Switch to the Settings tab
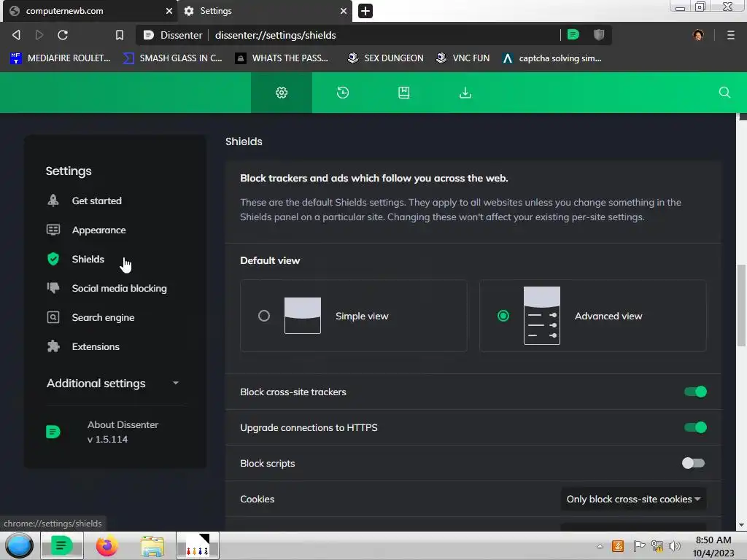Image resolution: width=747 pixels, height=560 pixels. [265, 11]
